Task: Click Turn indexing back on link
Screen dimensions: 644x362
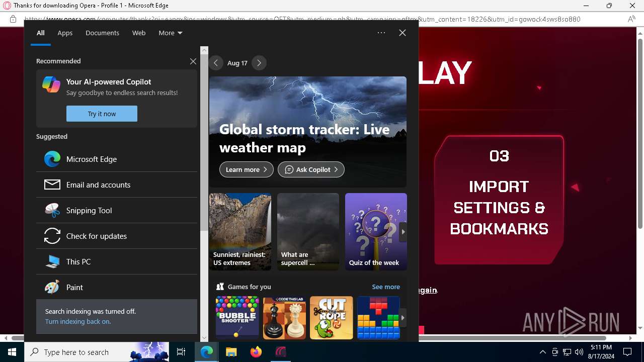Action: point(78,321)
